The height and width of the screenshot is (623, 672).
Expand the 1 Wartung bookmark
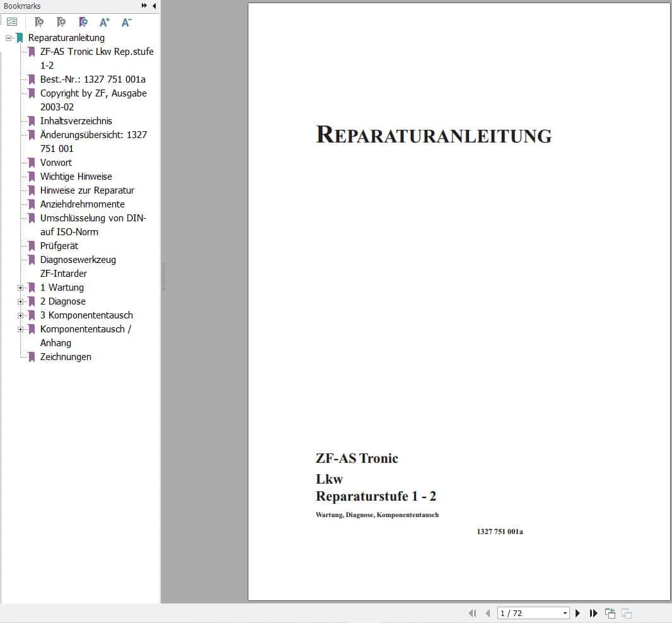(x=20, y=288)
